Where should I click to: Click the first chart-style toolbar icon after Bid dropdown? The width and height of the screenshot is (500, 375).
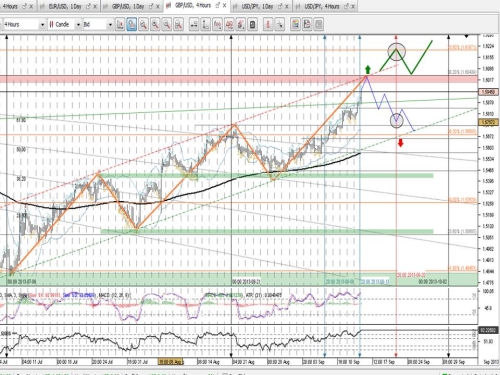click(x=120, y=24)
